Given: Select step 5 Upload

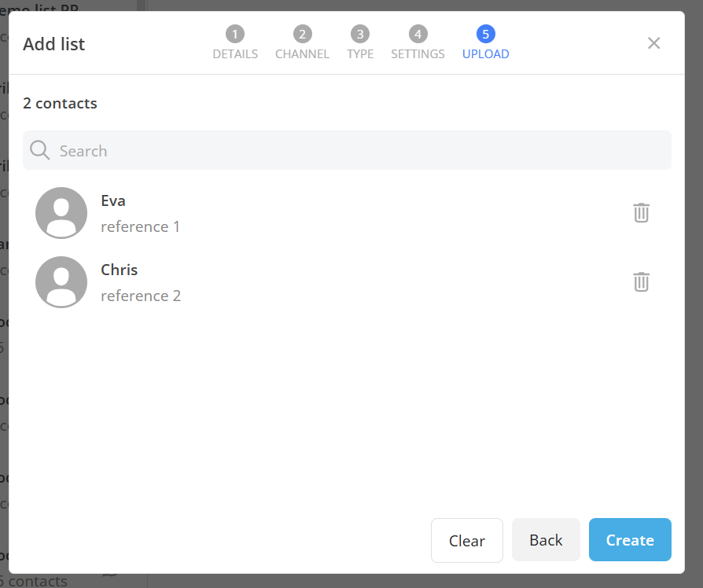Looking at the screenshot, I should [x=485, y=43].
